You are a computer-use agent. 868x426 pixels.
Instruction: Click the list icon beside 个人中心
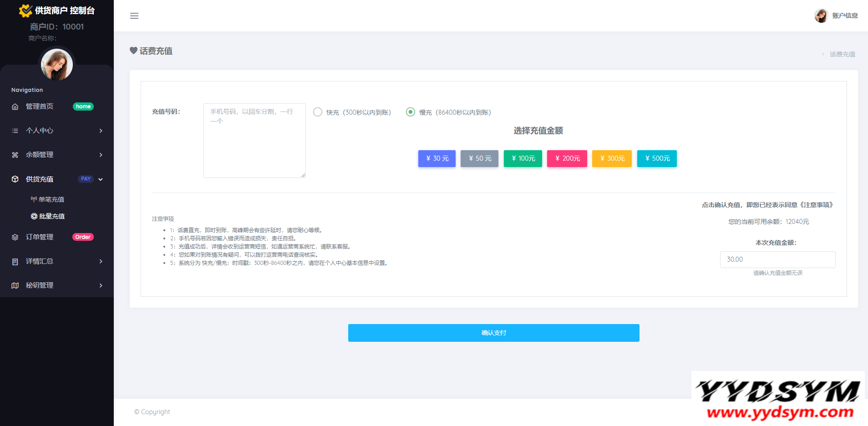coord(15,131)
